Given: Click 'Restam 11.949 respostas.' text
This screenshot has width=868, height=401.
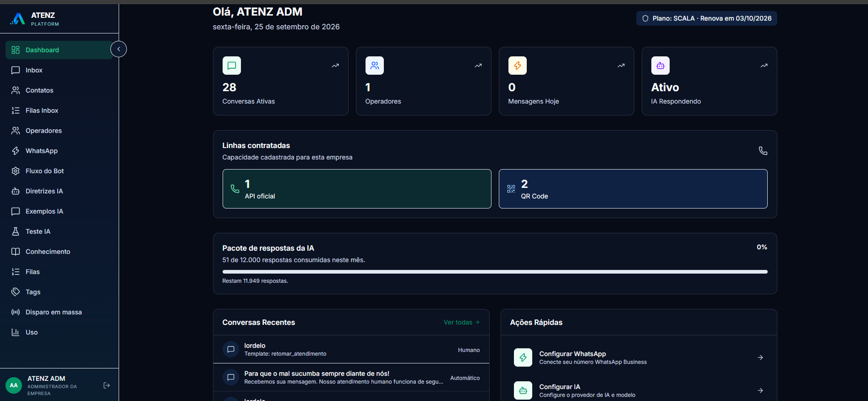Looking at the screenshot, I should pyautogui.click(x=255, y=281).
